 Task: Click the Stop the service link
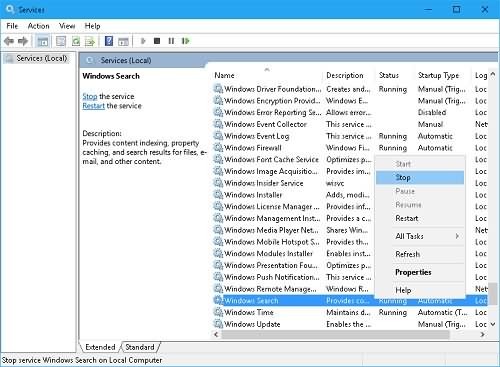click(x=90, y=96)
